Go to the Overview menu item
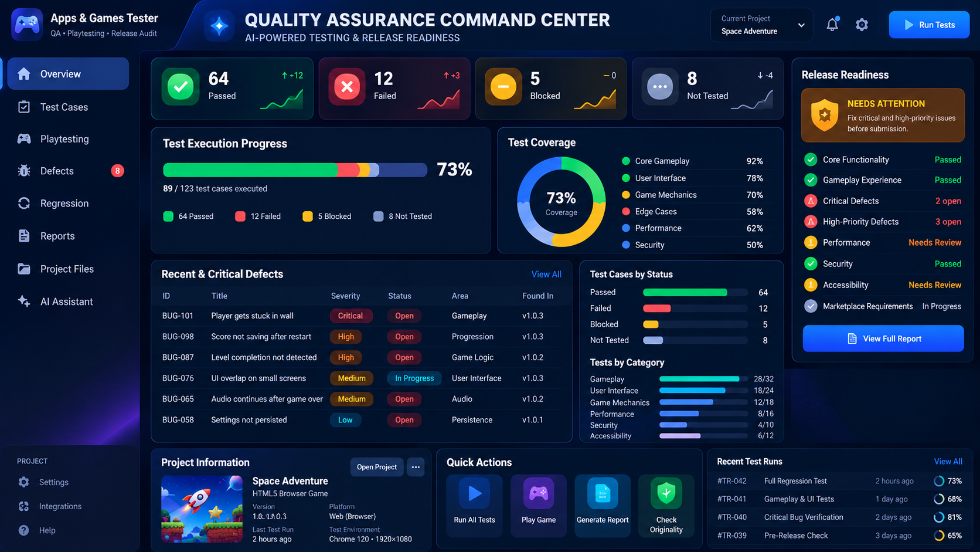980x552 pixels. (69, 74)
